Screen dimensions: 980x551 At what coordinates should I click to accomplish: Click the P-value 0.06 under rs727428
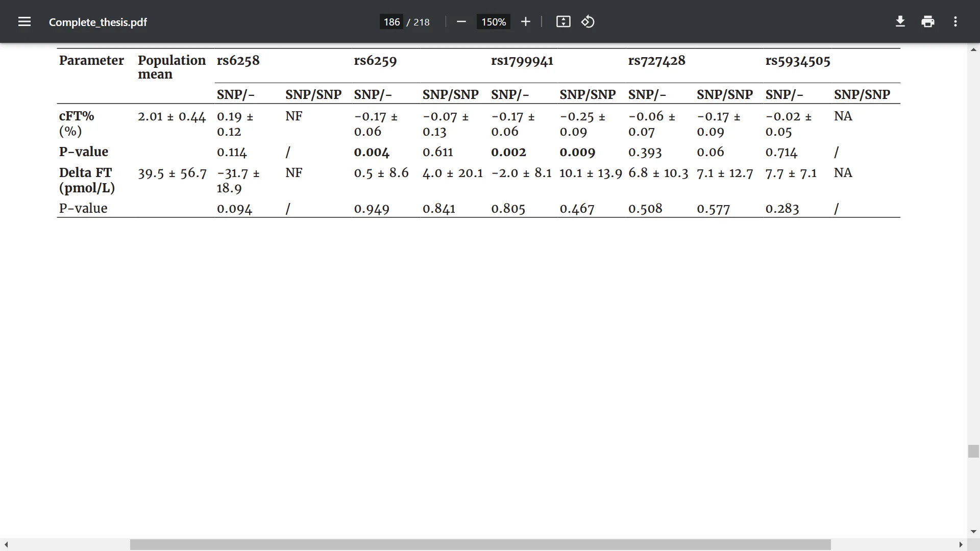[710, 152]
